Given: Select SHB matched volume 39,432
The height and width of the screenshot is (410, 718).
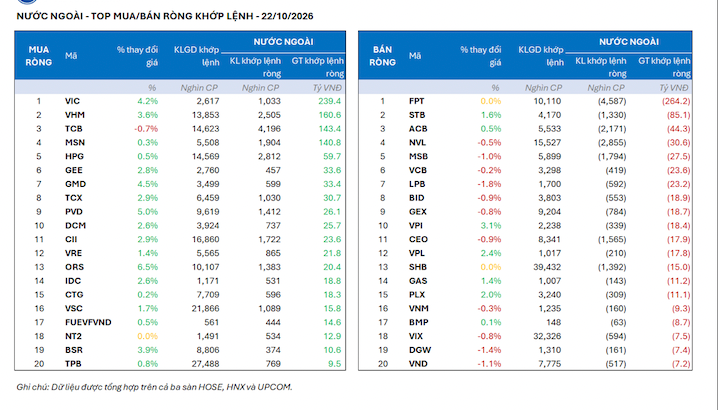Looking at the screenshot, I should [x=547, y=267].
